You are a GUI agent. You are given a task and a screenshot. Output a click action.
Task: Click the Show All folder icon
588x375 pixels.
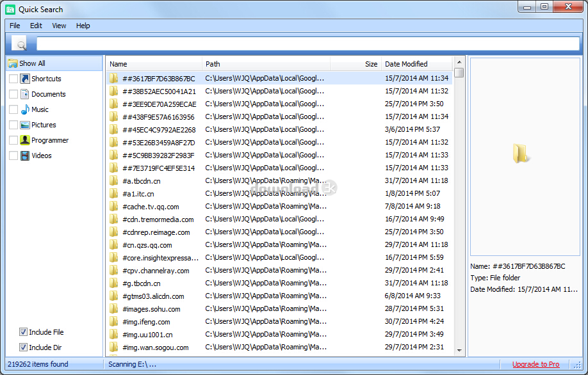tap(13, 63)
